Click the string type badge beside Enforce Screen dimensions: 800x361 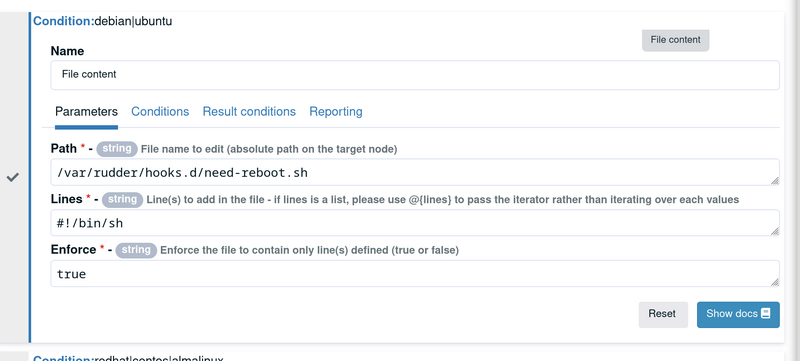pyautogui.click(x=136, y=250)
